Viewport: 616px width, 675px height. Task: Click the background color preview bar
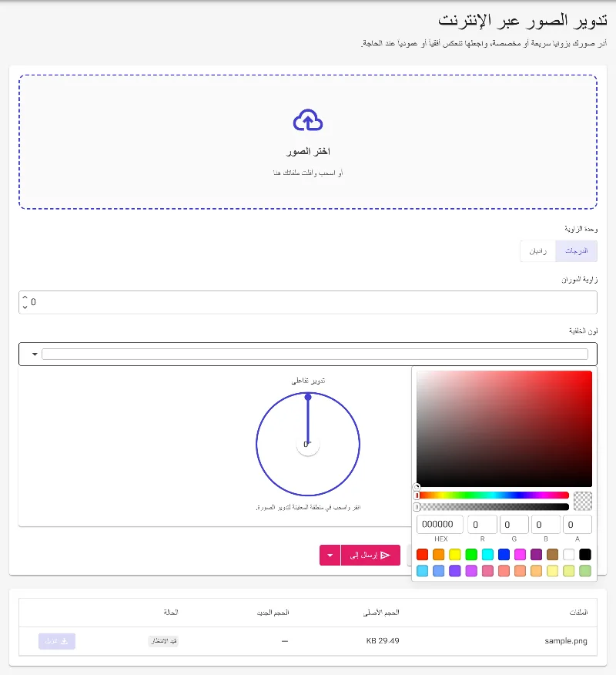pos(315,354)
